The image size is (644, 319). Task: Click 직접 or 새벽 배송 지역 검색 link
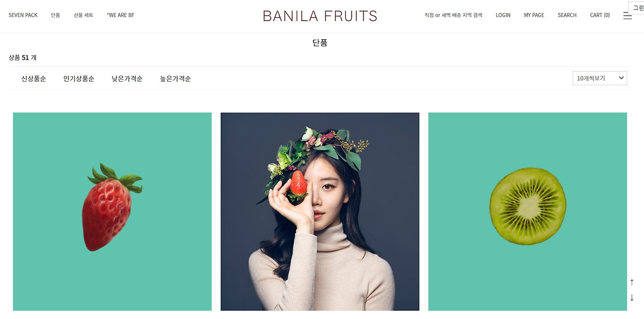coord(453,15)
